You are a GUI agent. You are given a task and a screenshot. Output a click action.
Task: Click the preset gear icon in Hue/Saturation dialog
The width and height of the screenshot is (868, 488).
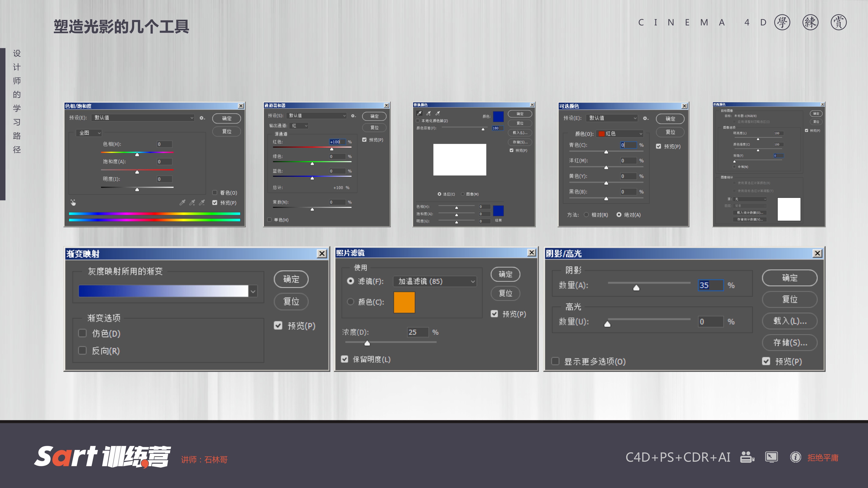click(202, 118)
